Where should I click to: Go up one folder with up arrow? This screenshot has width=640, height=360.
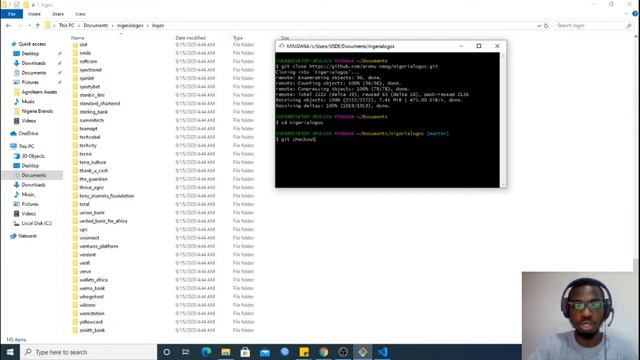click(x=38, y=25)
